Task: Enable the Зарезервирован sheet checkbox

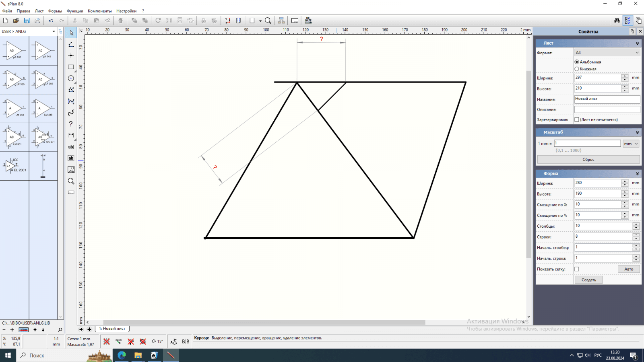Action: pyautogui.click(x=577, y=119)
